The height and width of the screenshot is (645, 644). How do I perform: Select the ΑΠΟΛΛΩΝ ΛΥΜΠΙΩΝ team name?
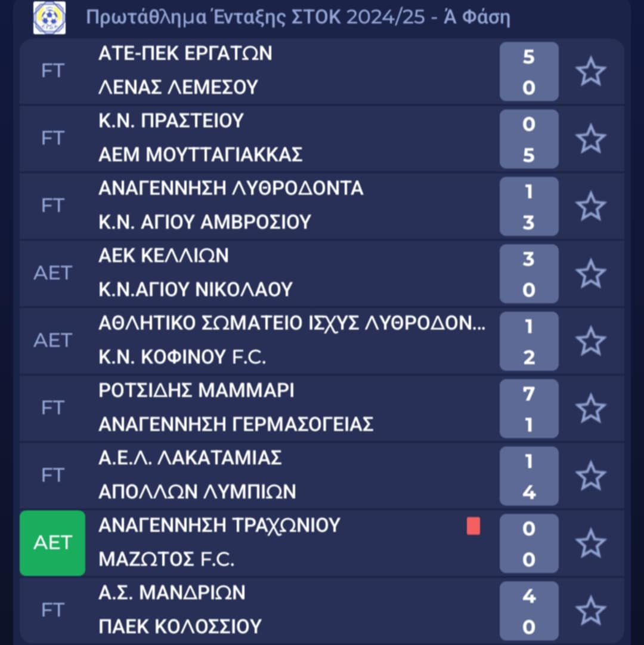(x=197, y=492)
